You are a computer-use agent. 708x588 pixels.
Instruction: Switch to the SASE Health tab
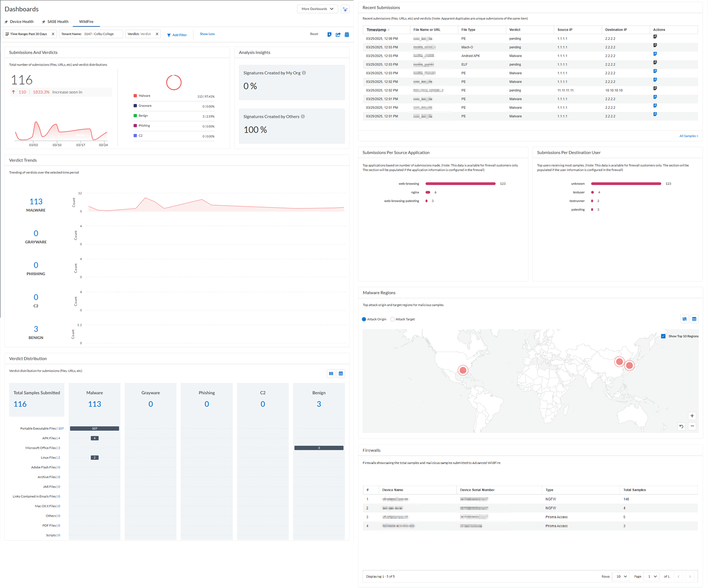[x=55, y=22]
